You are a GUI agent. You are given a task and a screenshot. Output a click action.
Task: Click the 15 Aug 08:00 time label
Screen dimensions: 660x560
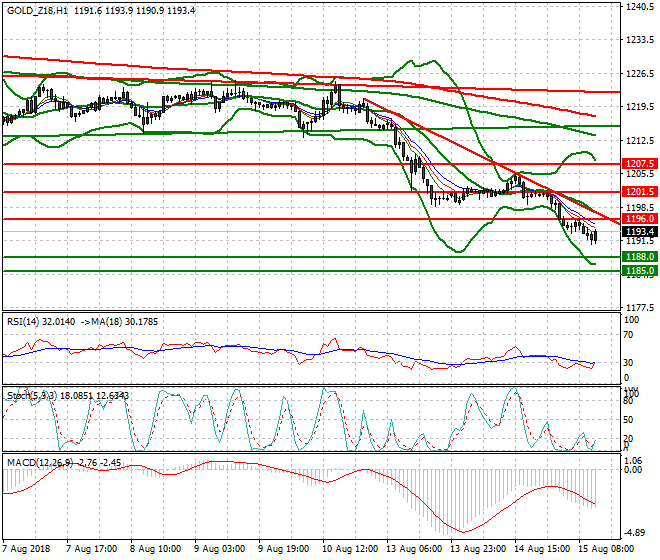pos(606,549)
